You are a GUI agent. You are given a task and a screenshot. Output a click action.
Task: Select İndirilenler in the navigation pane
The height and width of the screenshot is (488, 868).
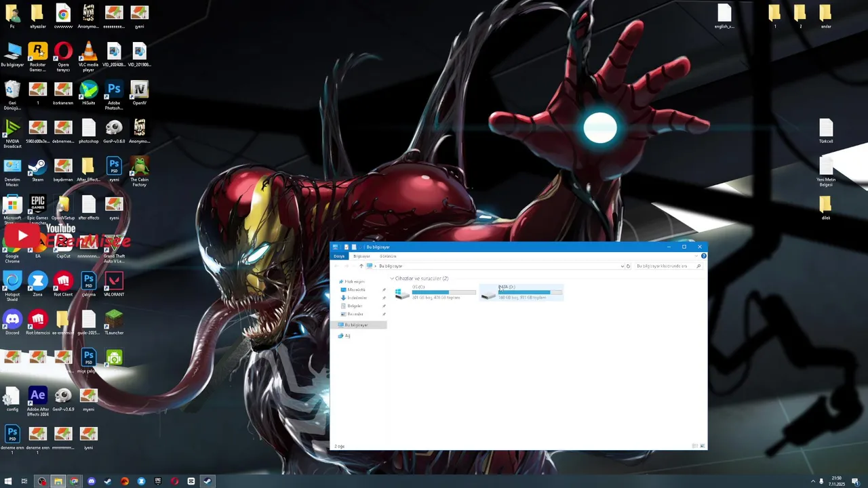pyautogui.click(x=357, y=298)
